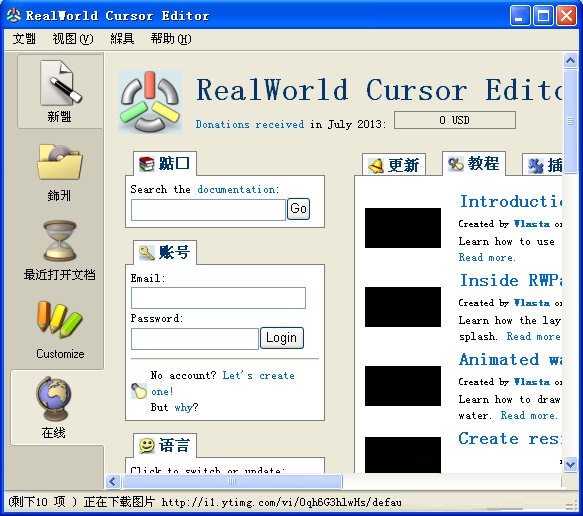Screen dimensions: 583x516
Task: Minimize the RealWorld Cursor Editor window
Action: click(x=520, y=16)
